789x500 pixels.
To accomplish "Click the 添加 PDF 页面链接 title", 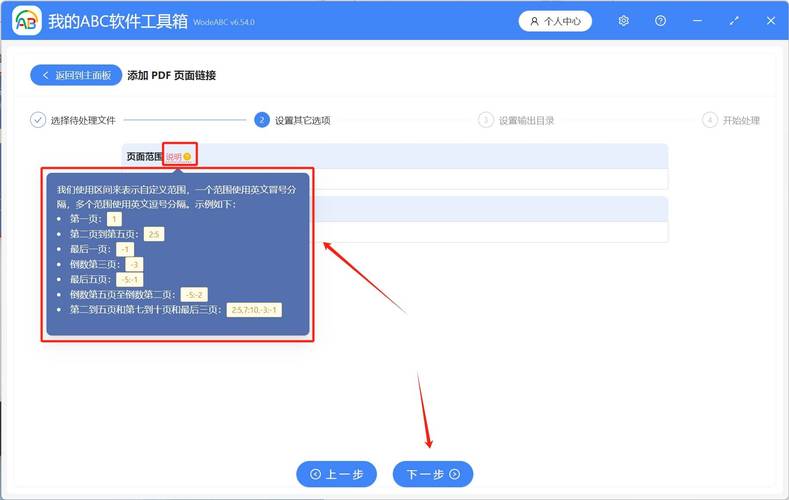I will click(x=172, y=75).
